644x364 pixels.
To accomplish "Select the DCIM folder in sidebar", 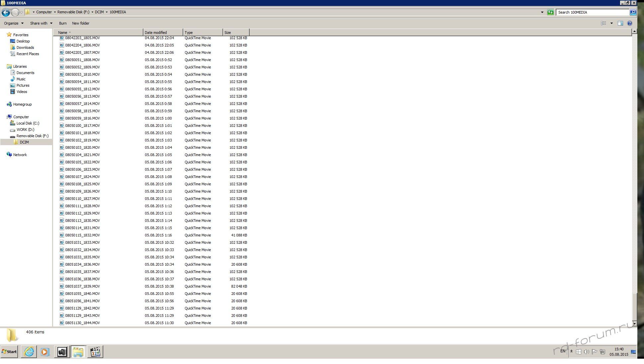I will coord(21,142).
